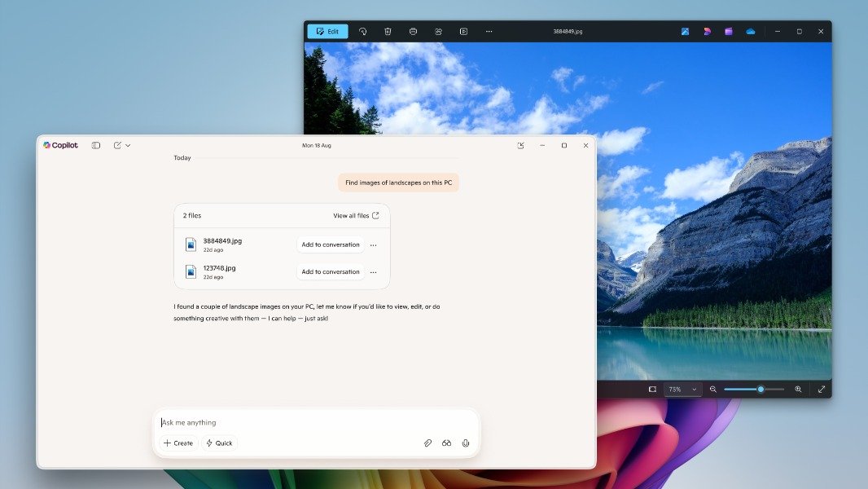Delete the photo with the trash icon
The height and width of the screenshot is (489, 868).
tap(388, 31)
